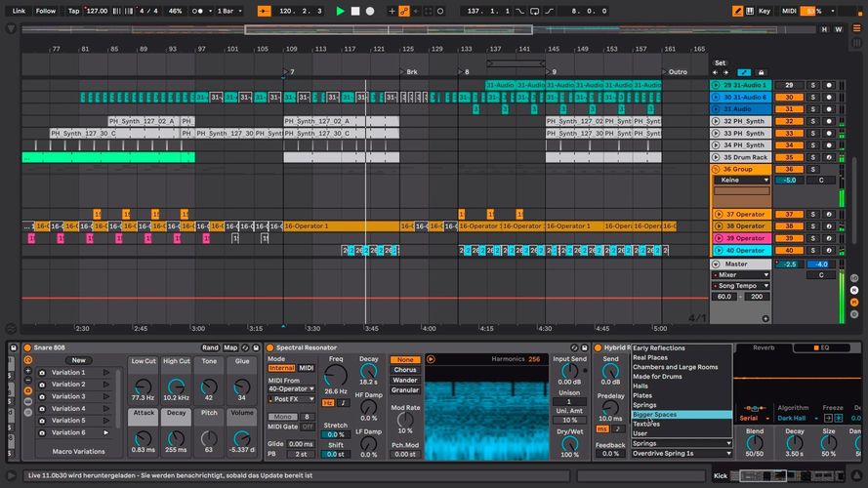Save the Snare 808 preset with the disk icon

(256, 347)
